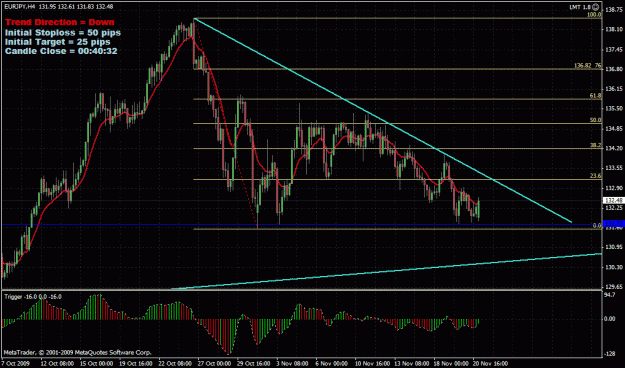Screen dimensions: 625x368
Task: Click the 134.85 price axis label
Action: [614, 128]
